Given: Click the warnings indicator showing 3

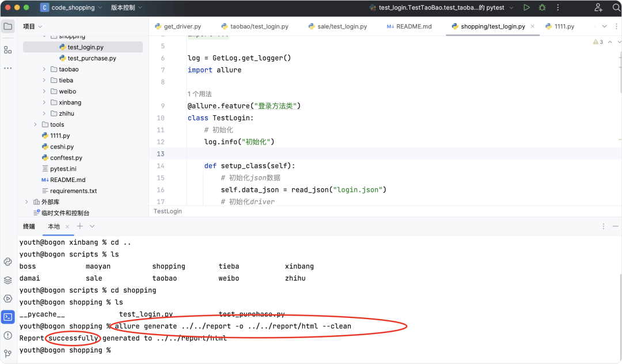Looking at the screenshot, I should coord(598,41).
